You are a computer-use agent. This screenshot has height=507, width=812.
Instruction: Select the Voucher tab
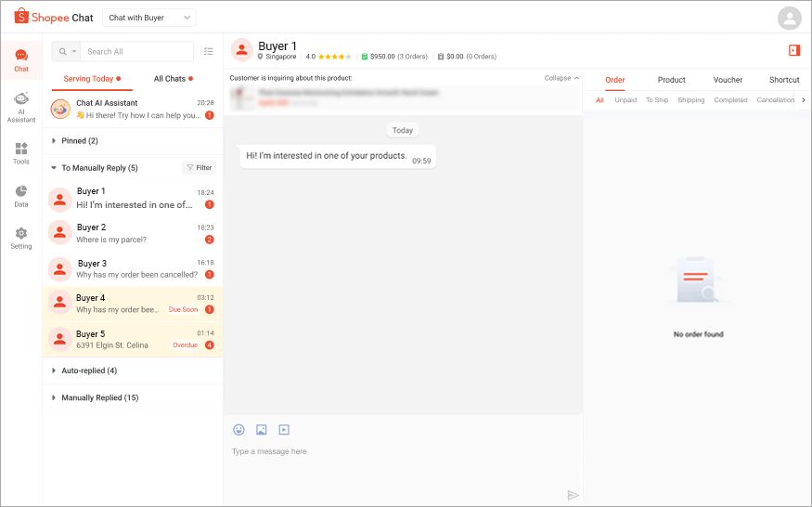click(x=728, y=80)
